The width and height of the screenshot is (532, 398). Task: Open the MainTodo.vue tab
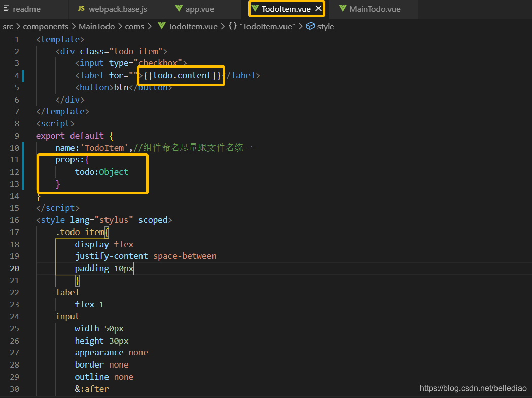(x=375, y=9)
